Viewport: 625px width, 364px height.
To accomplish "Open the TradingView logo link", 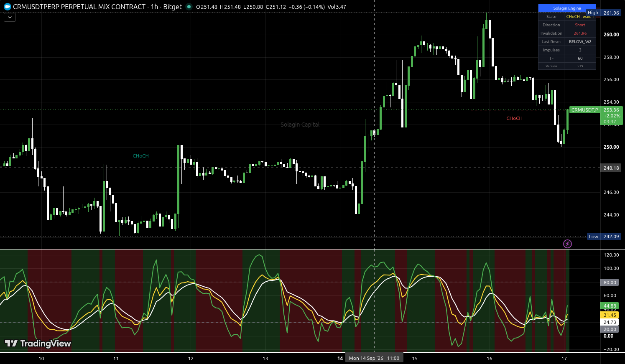I will 38,344.
